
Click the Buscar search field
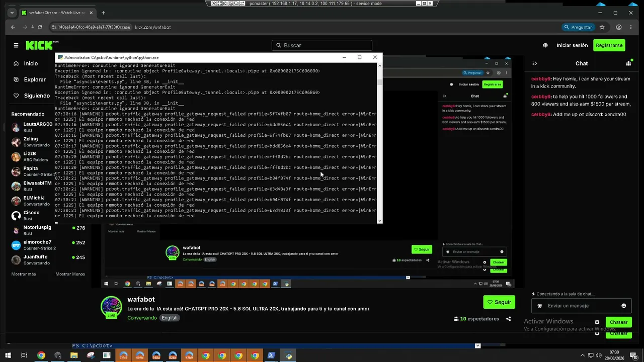pyautogui.click(x=322, y=45)
